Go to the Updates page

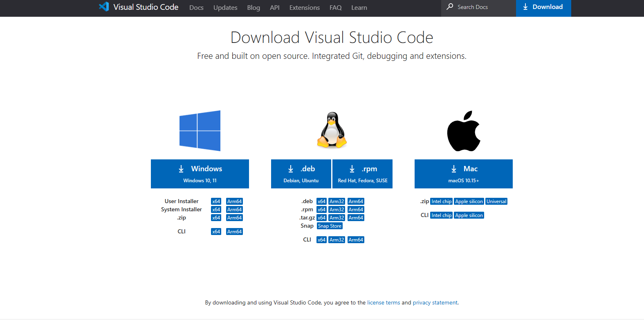coord(225,7)
